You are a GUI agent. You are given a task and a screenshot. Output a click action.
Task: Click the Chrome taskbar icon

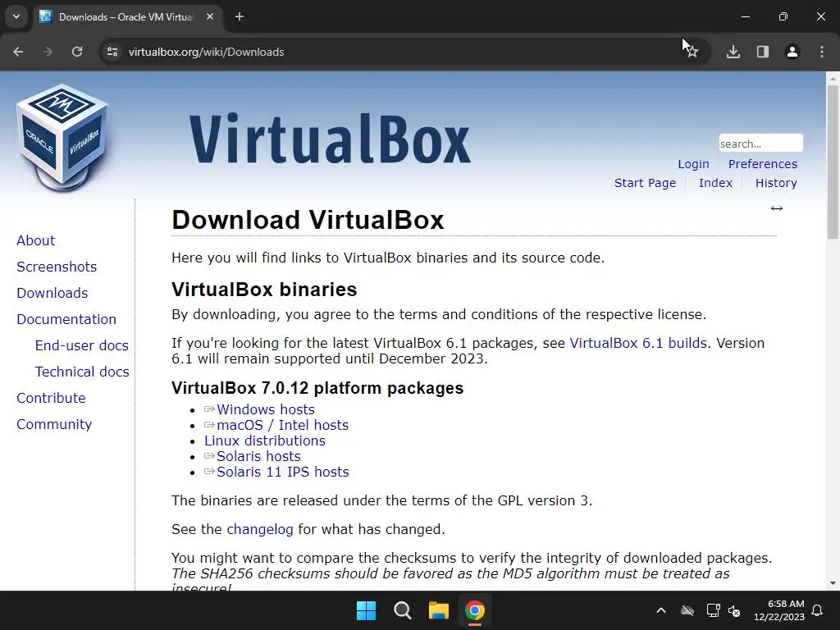pyautogui.click(x=474, y=610)
